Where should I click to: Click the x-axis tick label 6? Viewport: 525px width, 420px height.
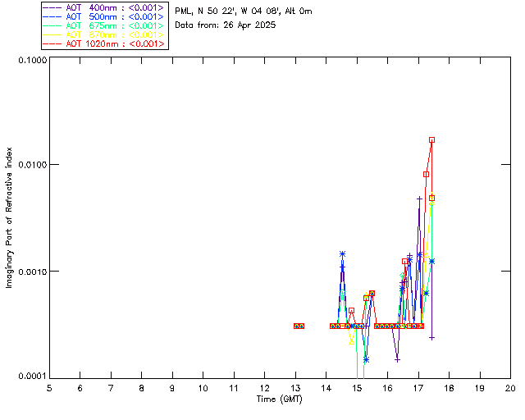click(x=80, y=388)
